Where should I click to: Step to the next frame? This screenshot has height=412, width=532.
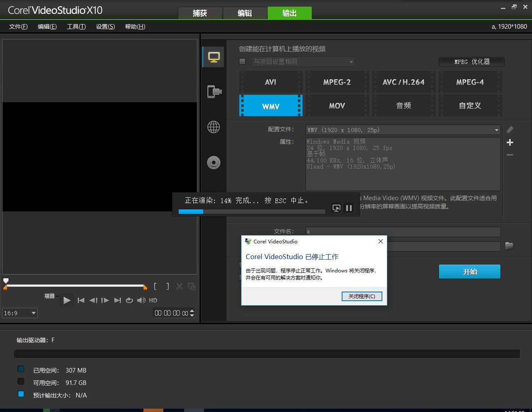tap(105, 300)
